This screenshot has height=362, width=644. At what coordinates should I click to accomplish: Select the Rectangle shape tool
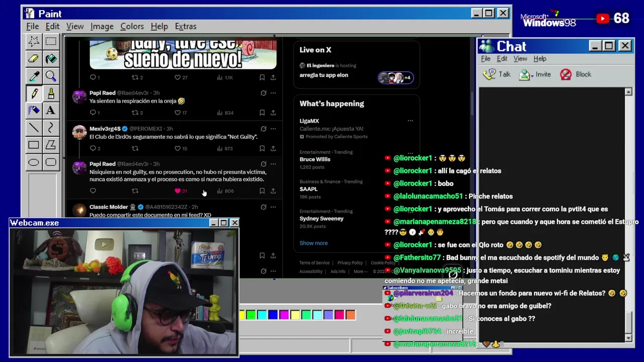click(x=34, y=145)
